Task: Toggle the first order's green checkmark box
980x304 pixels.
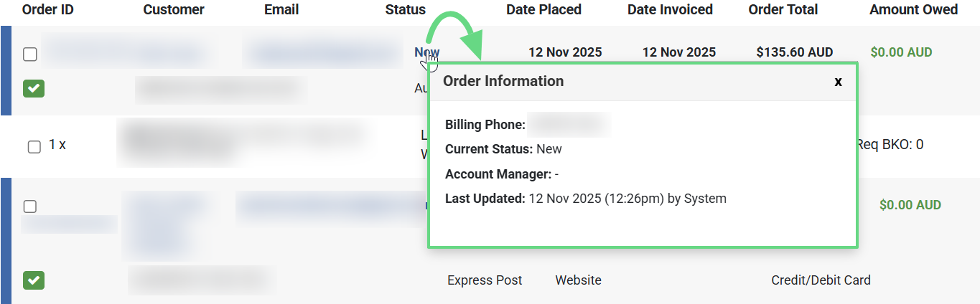Action: tap(34, 88)
